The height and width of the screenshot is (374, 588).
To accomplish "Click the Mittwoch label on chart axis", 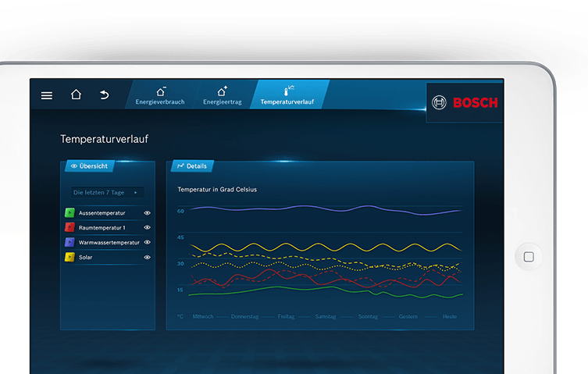I will pyautogui.click(x=202, y=316).
